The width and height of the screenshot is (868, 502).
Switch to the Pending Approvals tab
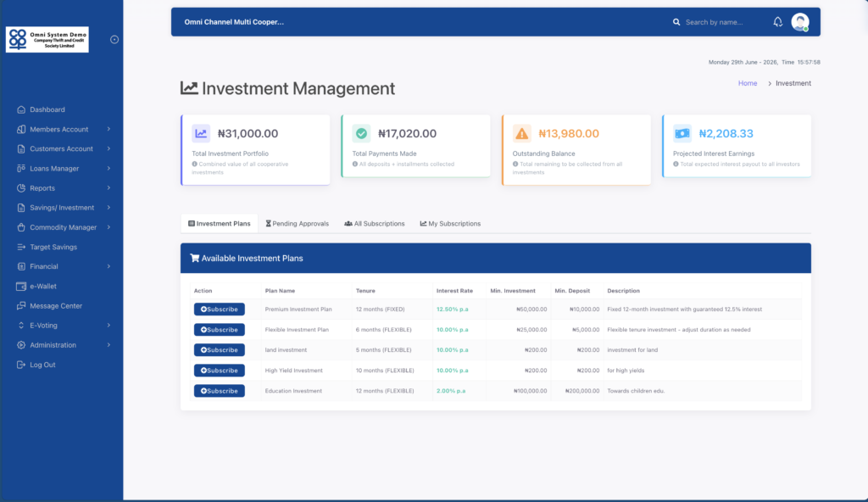pos(298,224)
